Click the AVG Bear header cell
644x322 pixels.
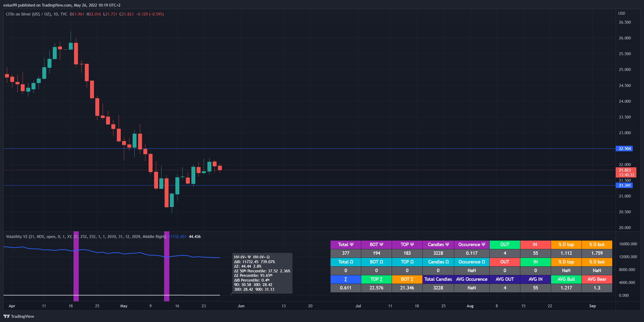pyautogui.click(x=597, y=279)
